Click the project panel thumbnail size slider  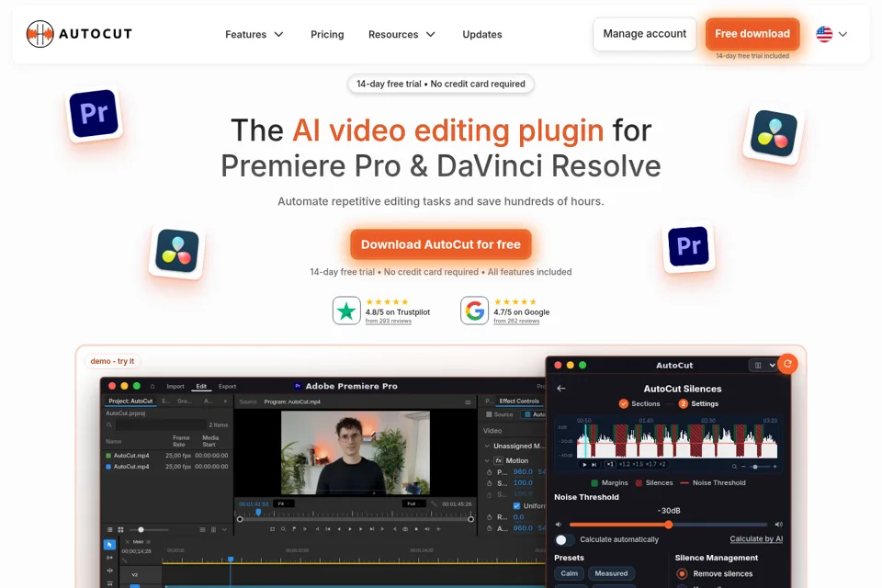[149, 529]
